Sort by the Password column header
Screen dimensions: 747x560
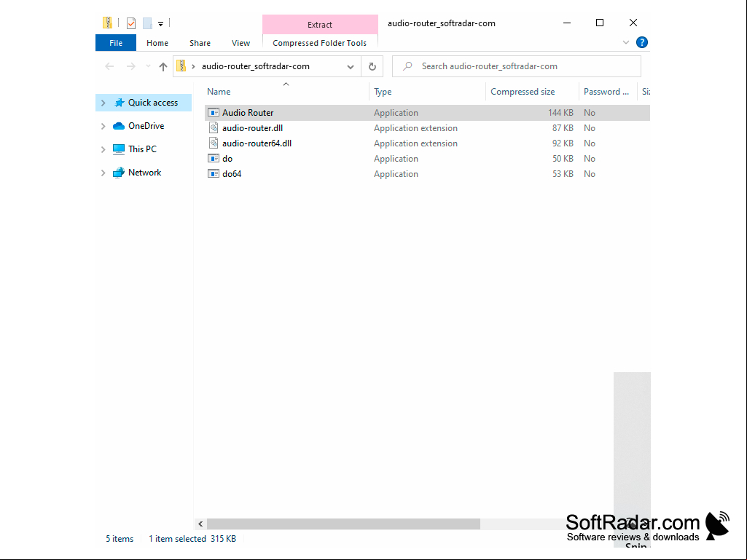(607, 92)
